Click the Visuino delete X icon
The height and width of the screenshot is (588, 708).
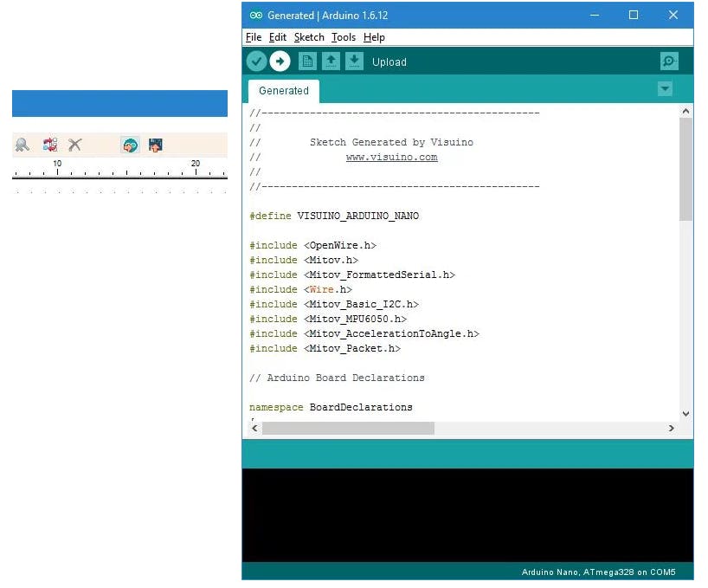tap(75, 145)
